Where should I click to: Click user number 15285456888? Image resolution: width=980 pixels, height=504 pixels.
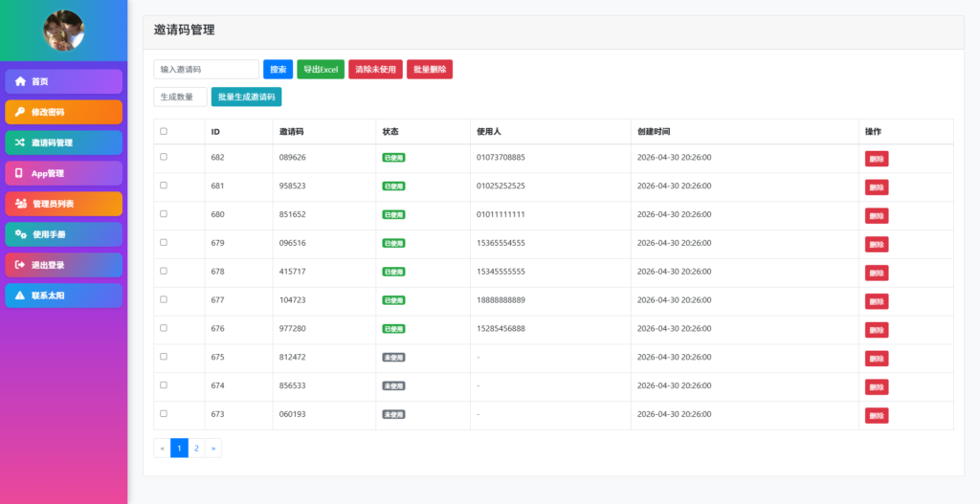501,328
